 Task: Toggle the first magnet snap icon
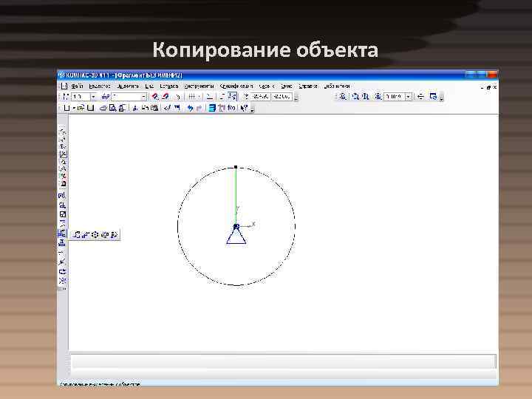(x=155, y=97)
